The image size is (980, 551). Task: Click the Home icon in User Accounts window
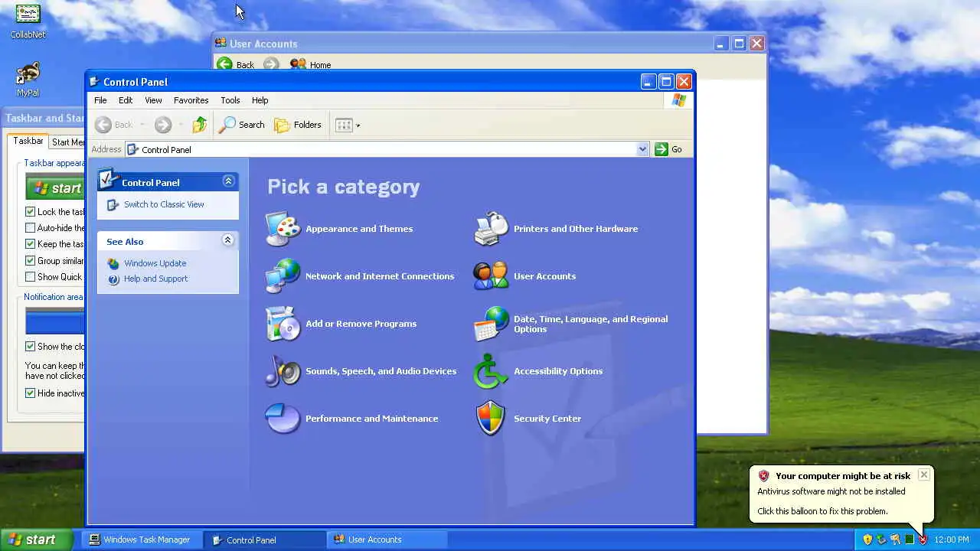tap(298, 64)
